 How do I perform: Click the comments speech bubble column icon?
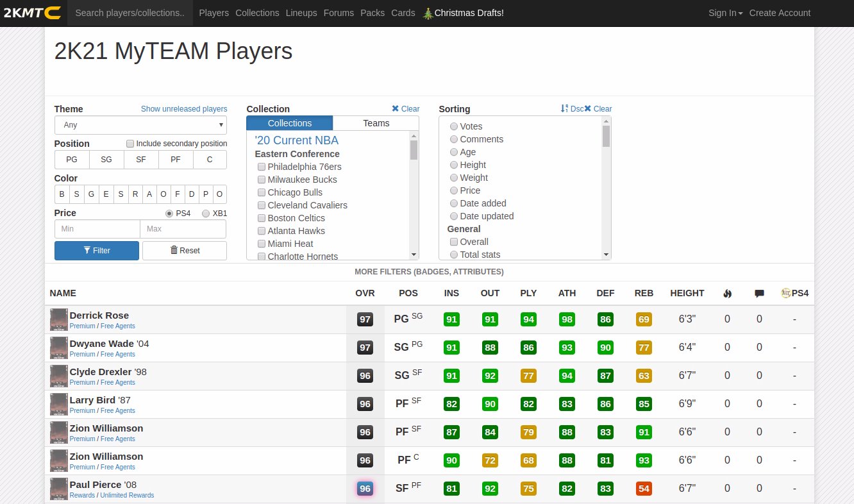[759, 294]
